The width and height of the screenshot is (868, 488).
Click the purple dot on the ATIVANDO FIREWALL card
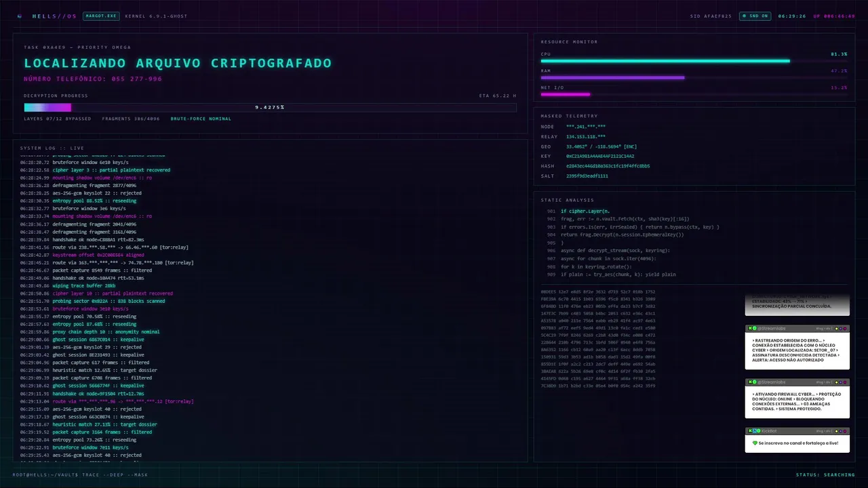(x=841, y=382)
